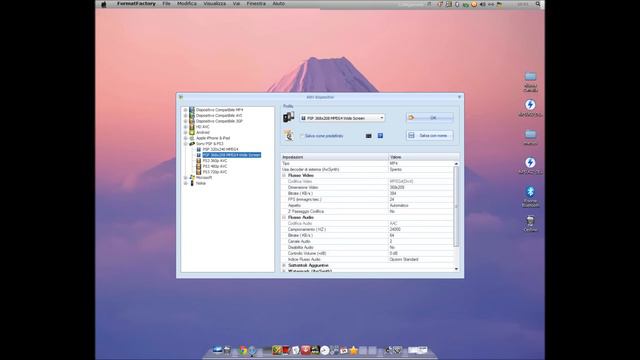The height and width of the screenshot is (360, 640).
Task: Collapse the Flusso Audio settings group
Action: (x=284, y=217)
